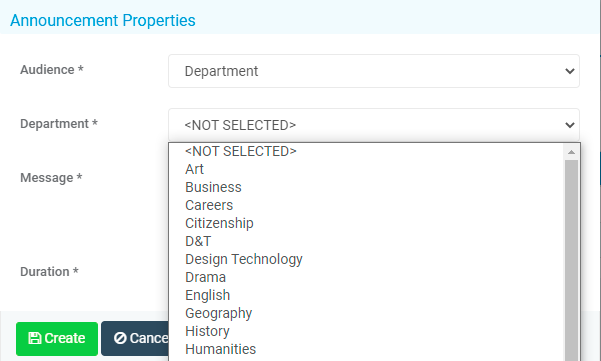Click the Cancel button

point(135,339)
